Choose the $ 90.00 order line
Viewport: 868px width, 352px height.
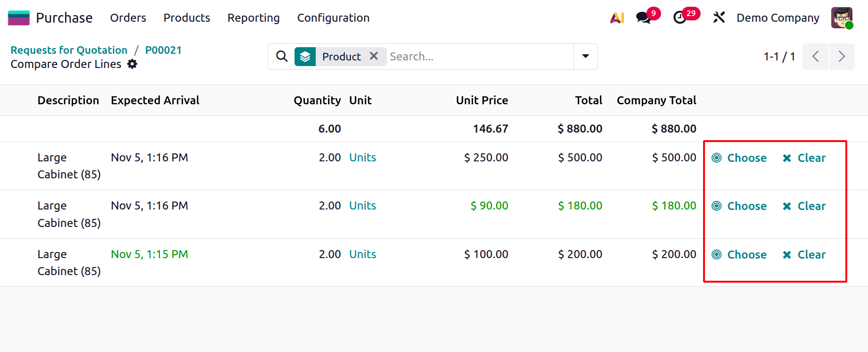click(x=739, y=206)
